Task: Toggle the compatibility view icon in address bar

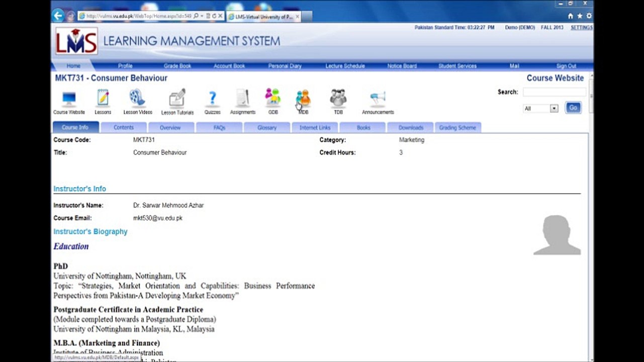Action: pyautogui.click(x=208, y=16)
